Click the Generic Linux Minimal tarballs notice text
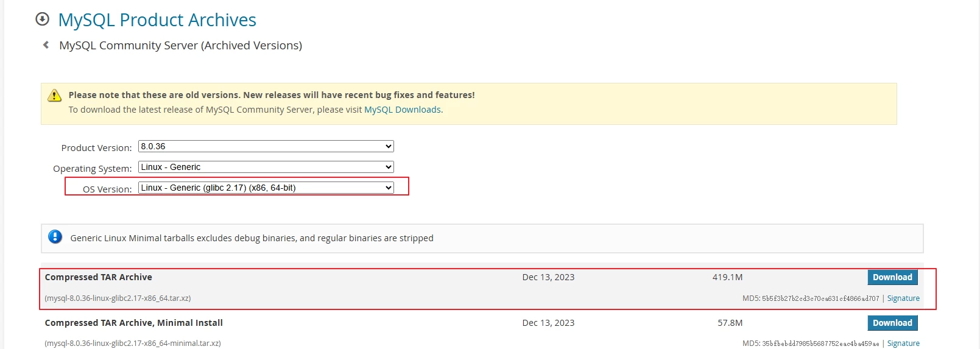This screenshot has width=980, height=349. click(x=252, y=238)
